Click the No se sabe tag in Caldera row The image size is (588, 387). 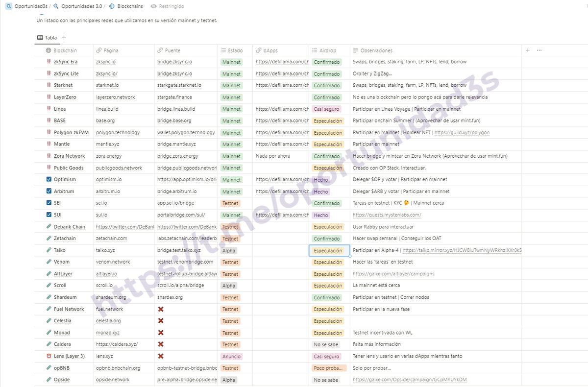(326, 344)
